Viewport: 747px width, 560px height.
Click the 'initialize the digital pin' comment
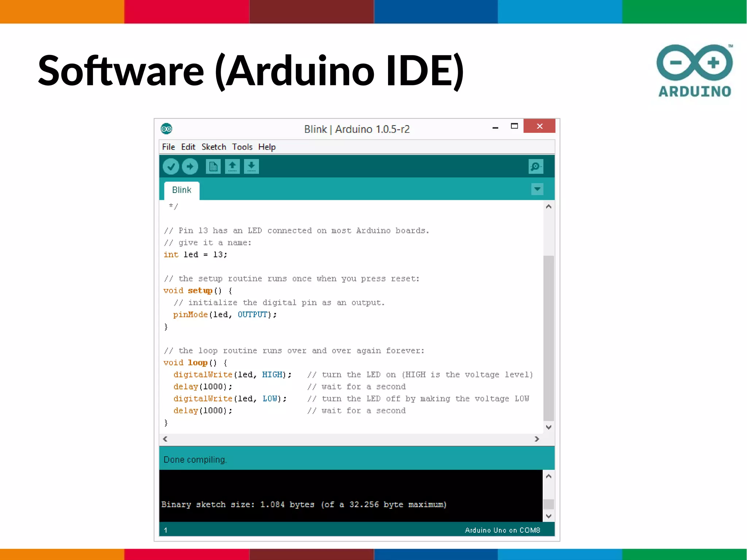[x=279, y=303]
